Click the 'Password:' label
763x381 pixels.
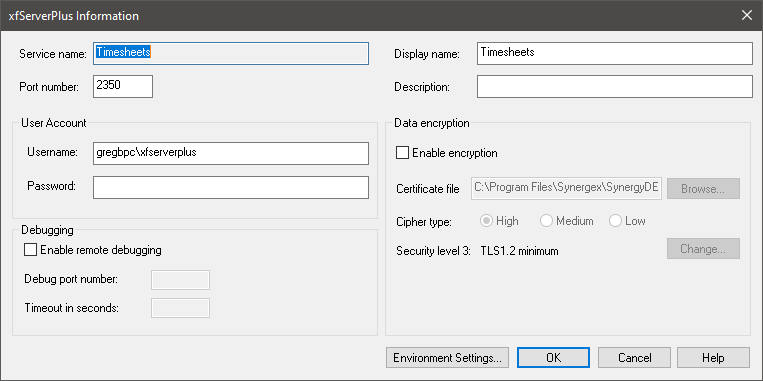[x=52, y=186]
